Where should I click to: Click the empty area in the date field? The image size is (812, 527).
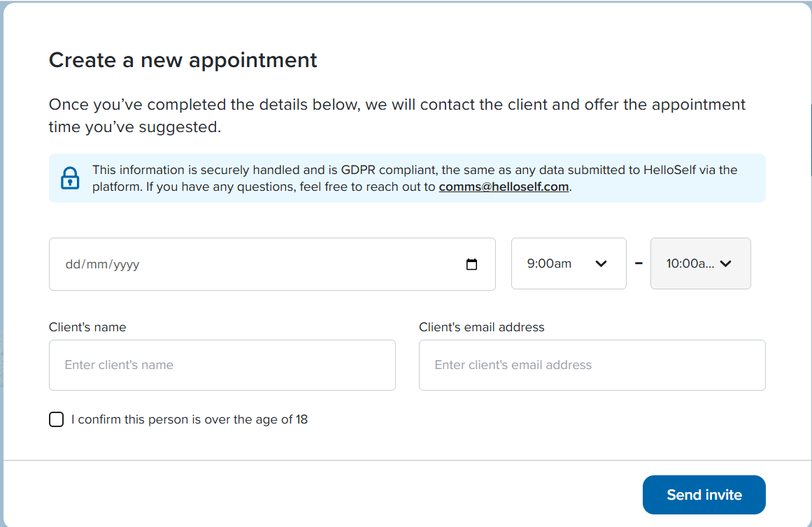click(300, 264)
